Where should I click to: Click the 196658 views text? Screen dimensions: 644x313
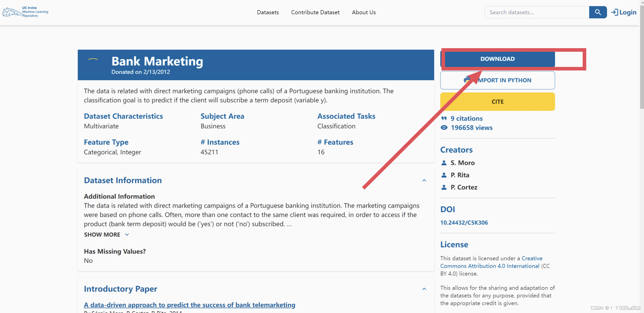tap(472, 128)
